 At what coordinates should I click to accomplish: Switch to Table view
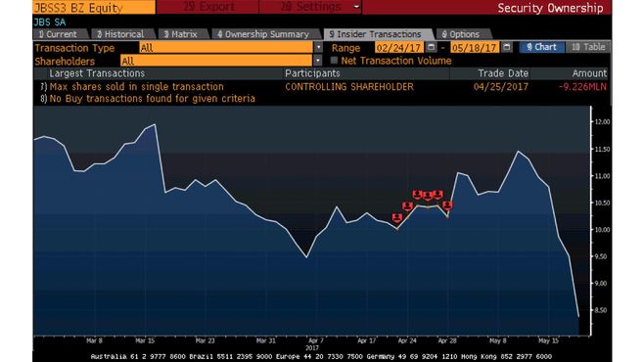pyautogui.click(x=588, y=47)
